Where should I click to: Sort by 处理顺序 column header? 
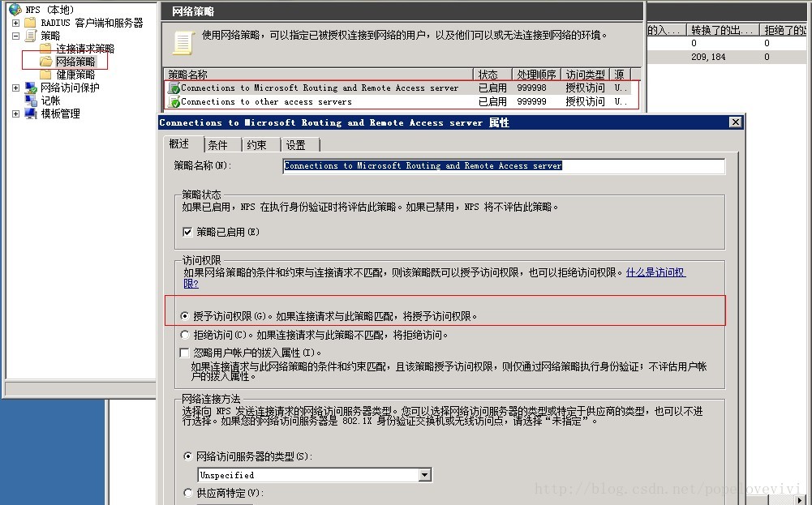536,75
